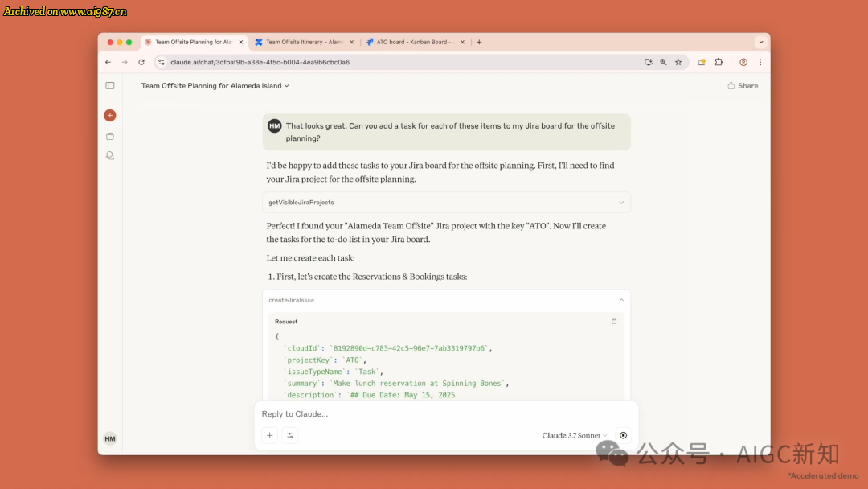Bookmark this page with the star icon
The height and width of the screenshot is (489, 868).
tap(678, 62)
